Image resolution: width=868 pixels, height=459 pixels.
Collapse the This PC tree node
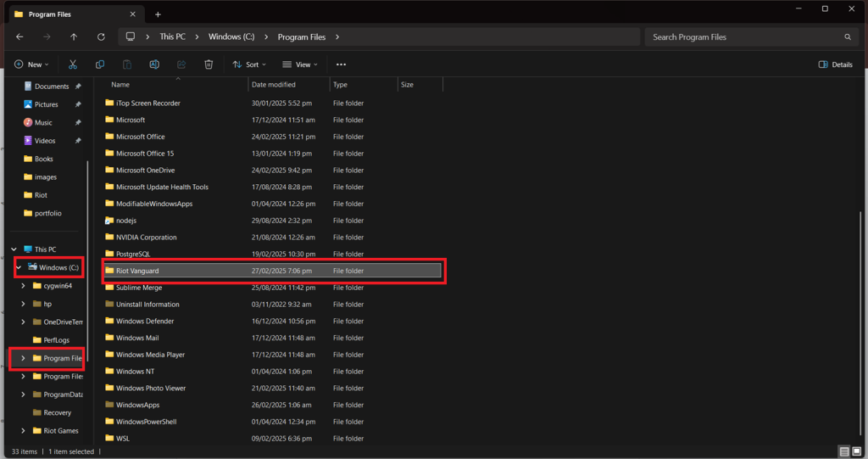tap(14, 249)
